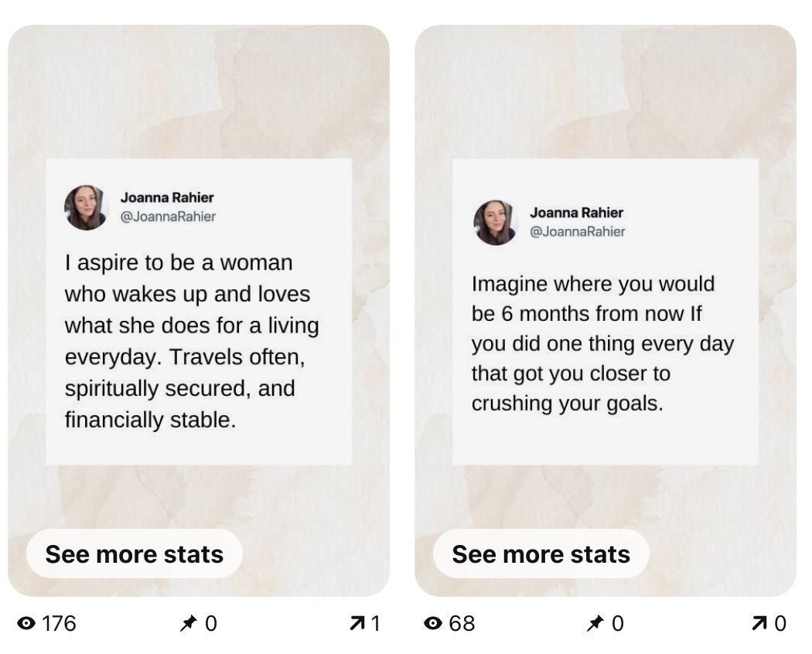This screenshot has width=812, height=654.
Task: Open the 'I aspire to be a woman' pin
Action: (x=199, y=311)
